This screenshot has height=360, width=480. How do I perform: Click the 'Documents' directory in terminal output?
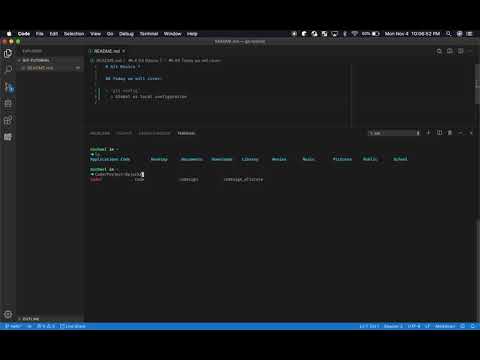pyautogui.click(x=191, y=159)
